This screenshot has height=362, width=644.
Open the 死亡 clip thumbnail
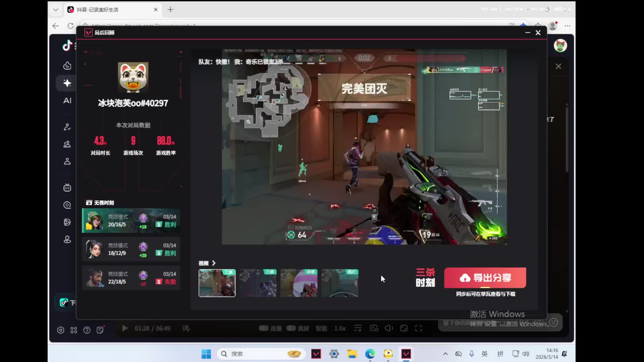[340, 283]
